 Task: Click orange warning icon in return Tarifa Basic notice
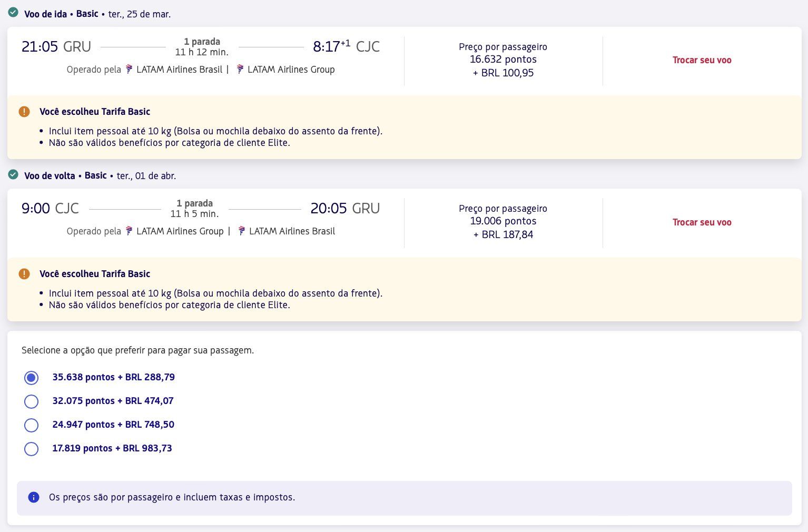24,274
